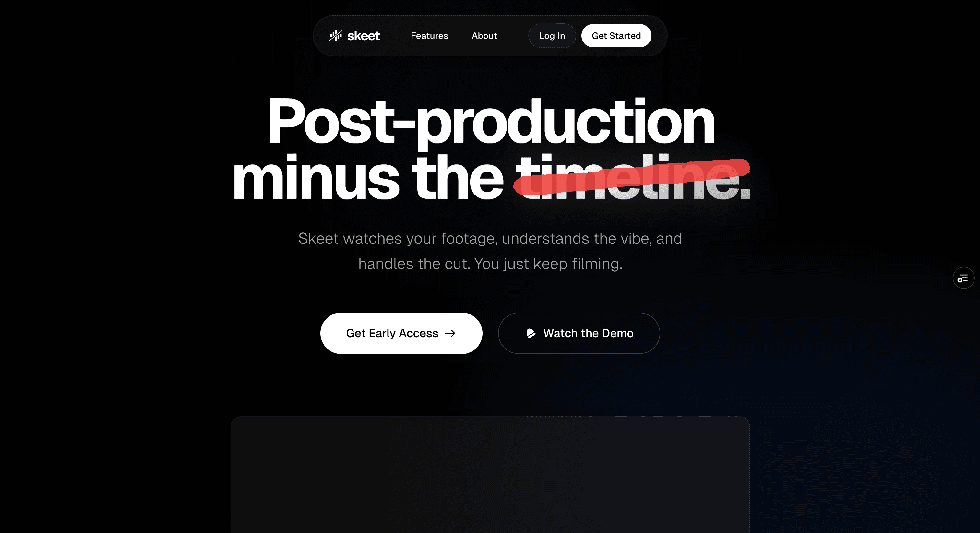980x533 pixels.
Task: Click the skeet wordmark in navbar
Action: tap(363, 36)
